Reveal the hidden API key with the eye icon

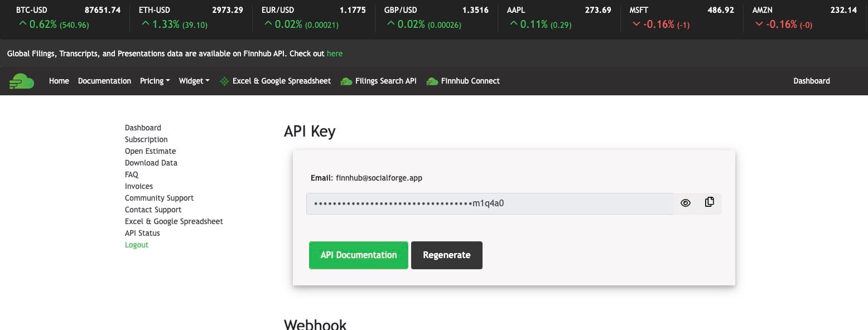pyautogui.click(x=685, y=203)
